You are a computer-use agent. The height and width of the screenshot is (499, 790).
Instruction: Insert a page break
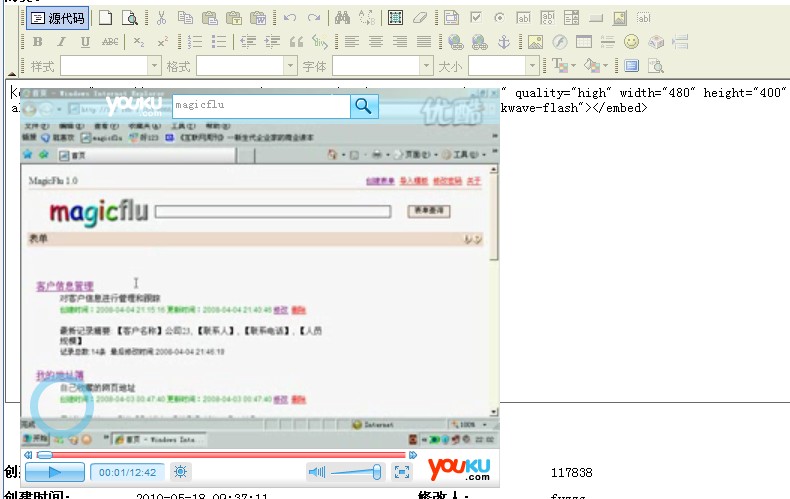pyautogui.click(x=680, y=42)
